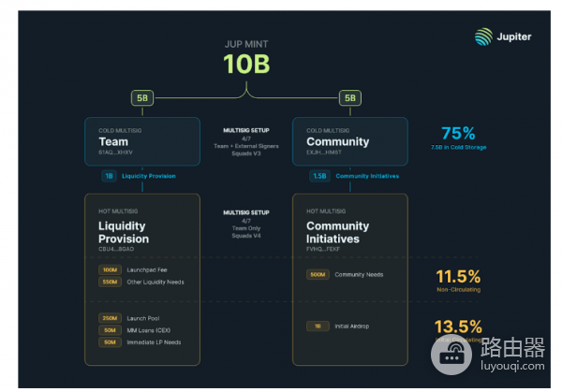
Task: Click the 1B Initial Airdrop badge
Action: click(317, 326)
